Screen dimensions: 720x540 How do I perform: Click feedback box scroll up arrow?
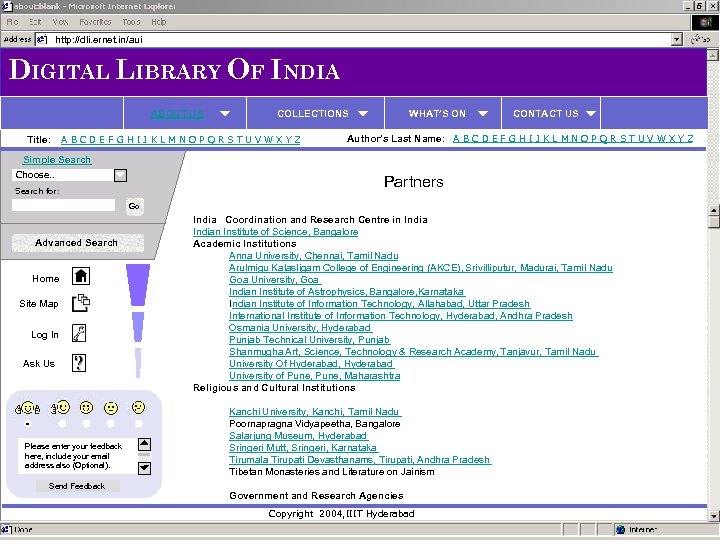pos(144,444)
